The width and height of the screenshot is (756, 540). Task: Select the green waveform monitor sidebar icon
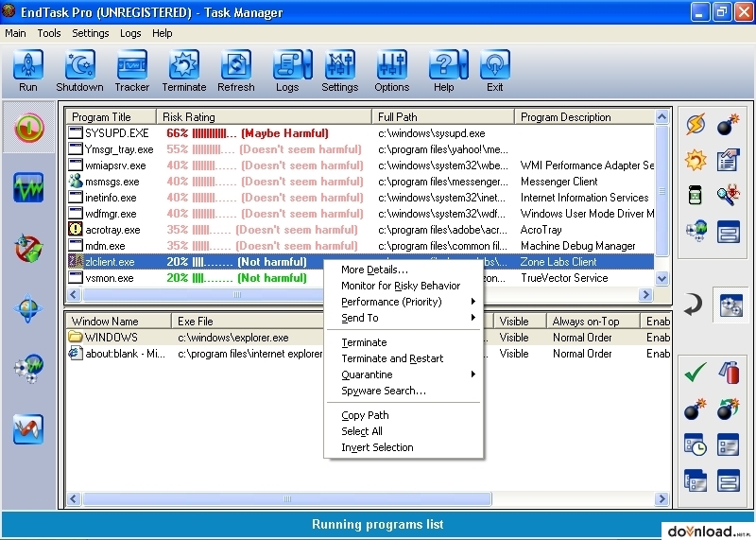[x=28, y=187]
